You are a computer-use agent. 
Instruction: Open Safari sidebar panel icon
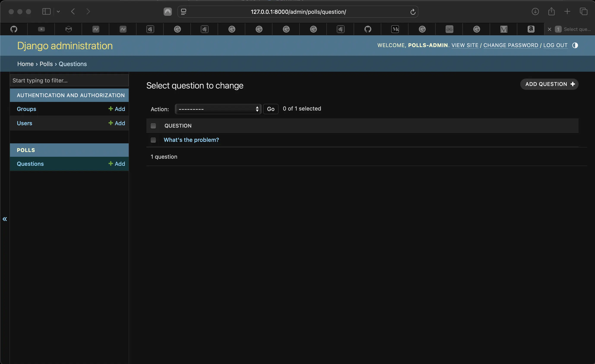point(46,11)
